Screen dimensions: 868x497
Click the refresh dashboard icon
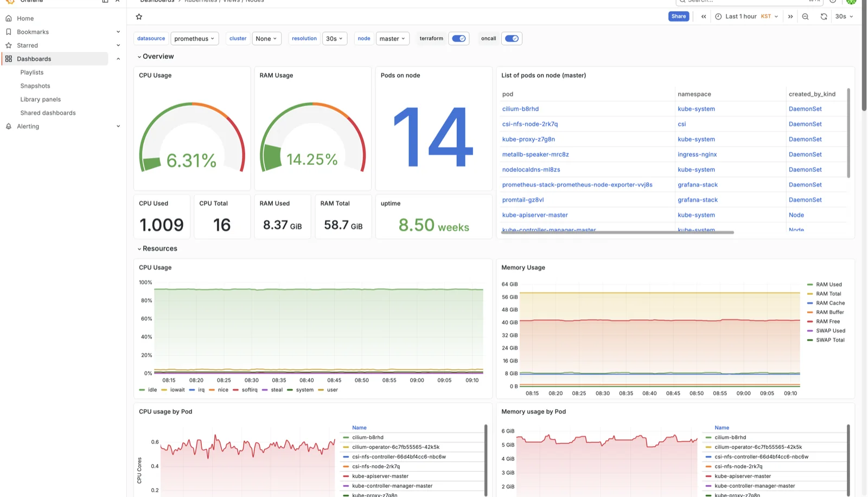point(824,16)
